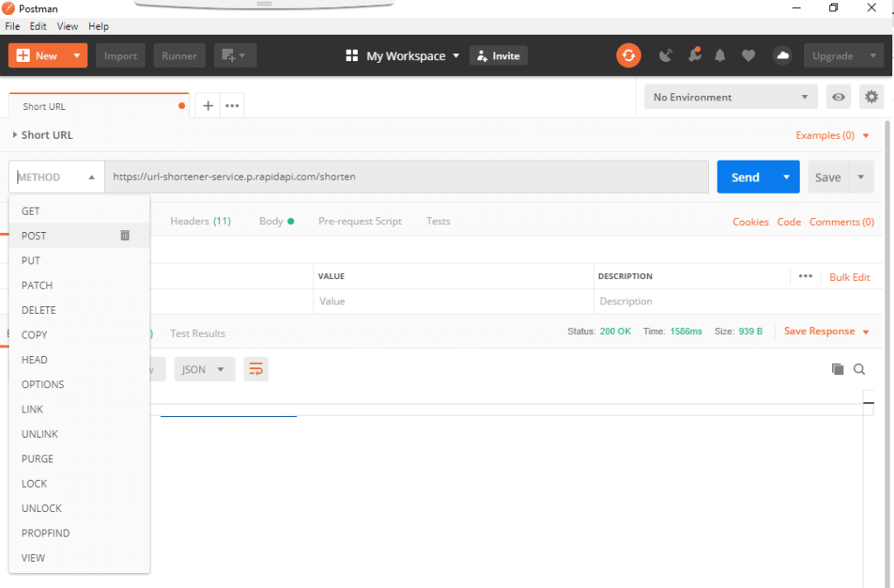Click the wrap lines icon beside JSON dropdown
Screen dimensions: 894x588
tap(254, 369)
